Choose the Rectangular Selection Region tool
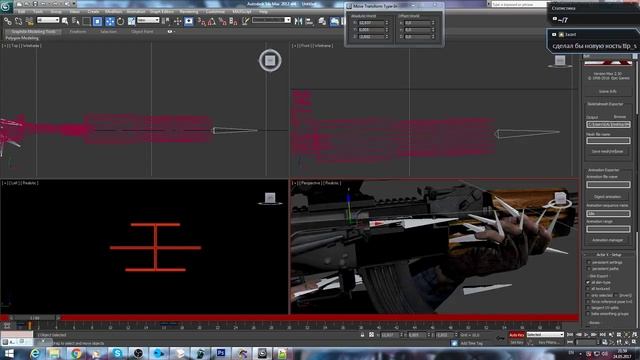 [x=87, y=21]
